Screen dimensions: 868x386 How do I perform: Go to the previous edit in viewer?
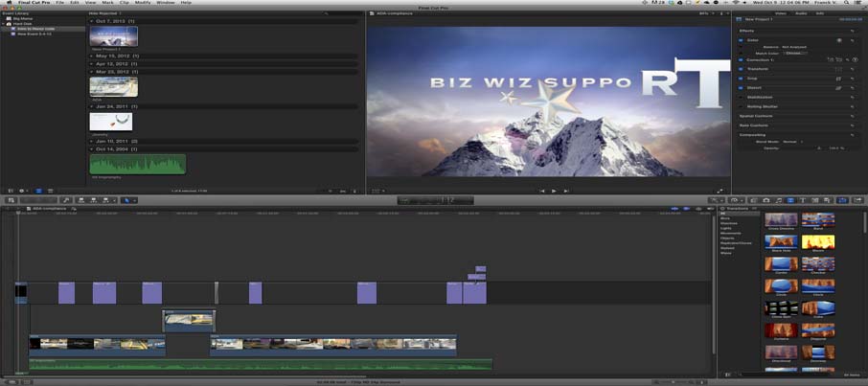point(542,191)
